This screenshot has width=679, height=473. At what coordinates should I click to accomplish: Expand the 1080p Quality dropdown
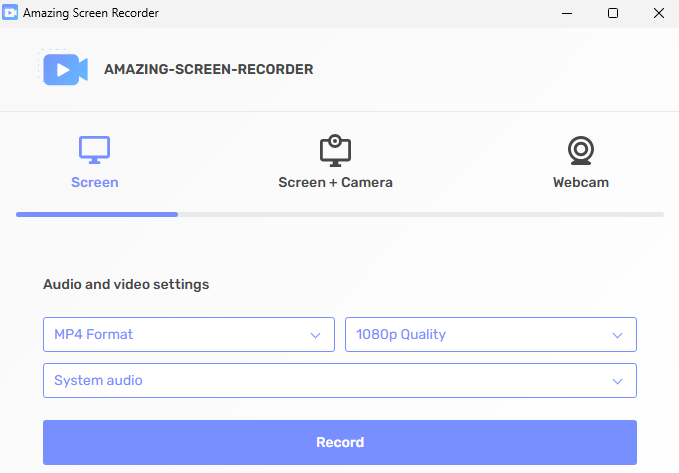pyautogui.click(x=490, y=335)
